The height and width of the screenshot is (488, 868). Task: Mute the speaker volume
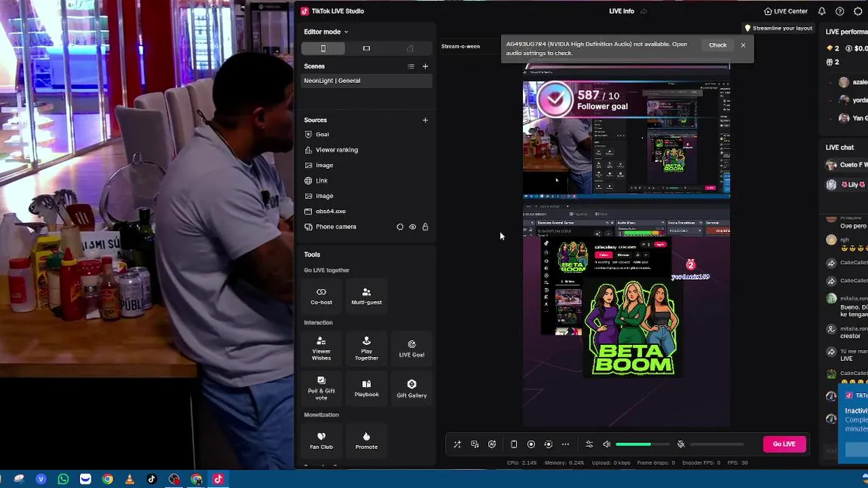click(x=607, y=445)
